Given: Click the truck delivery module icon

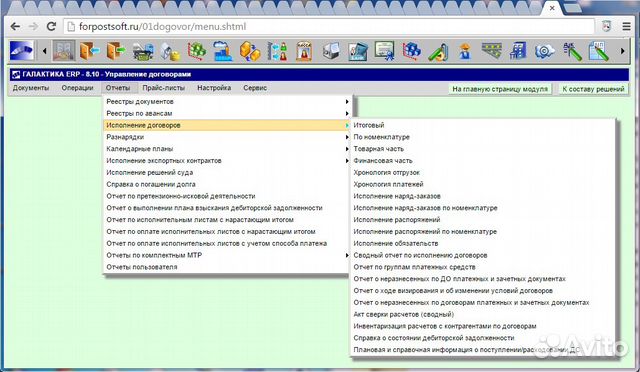Looking at the screenshot, I should pos(143,51).
